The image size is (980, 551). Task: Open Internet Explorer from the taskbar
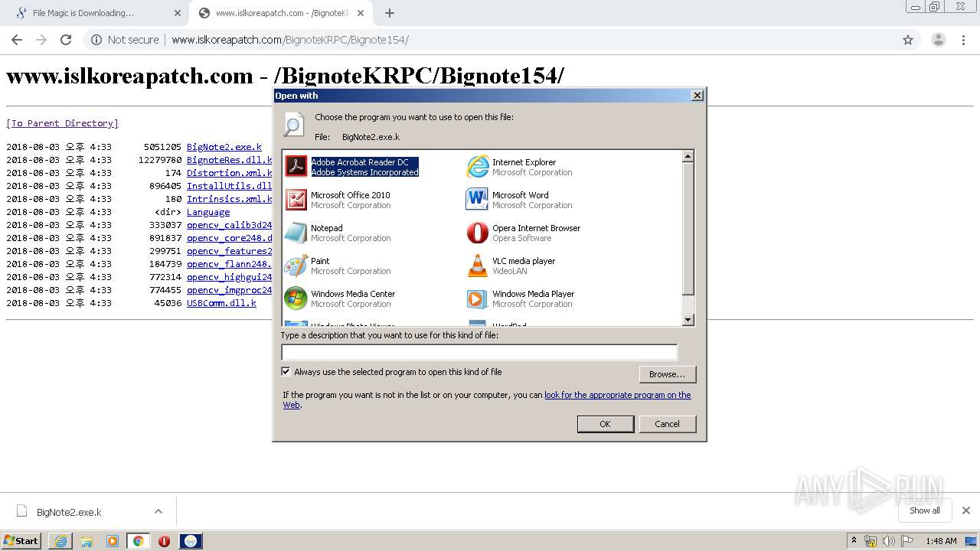[60, 541]
